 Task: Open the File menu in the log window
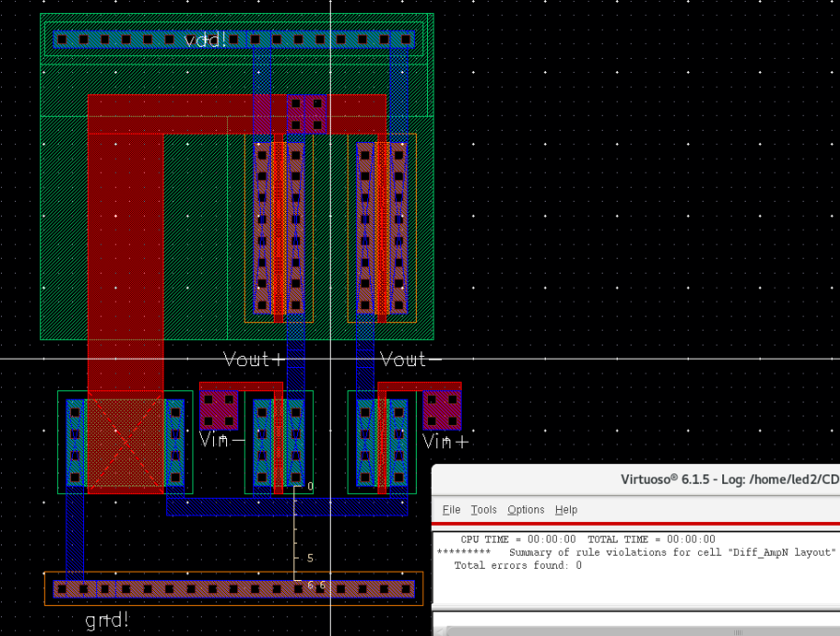tap(450, 510)
